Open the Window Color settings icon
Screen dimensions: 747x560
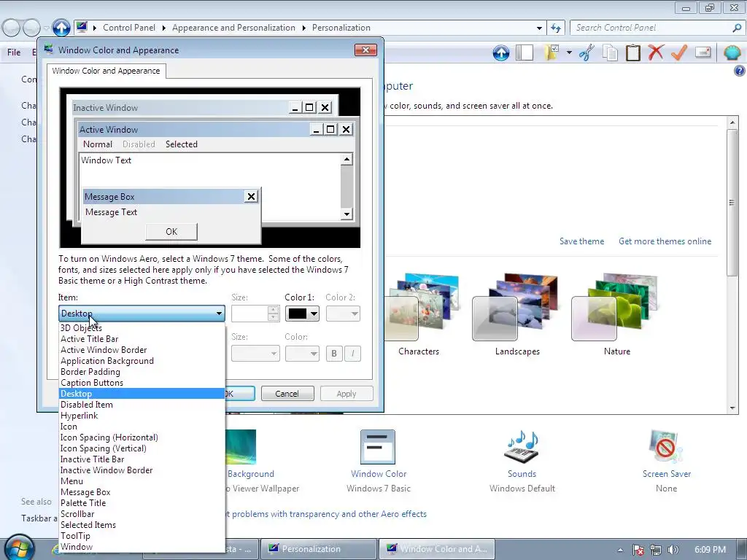coord(378,447)
